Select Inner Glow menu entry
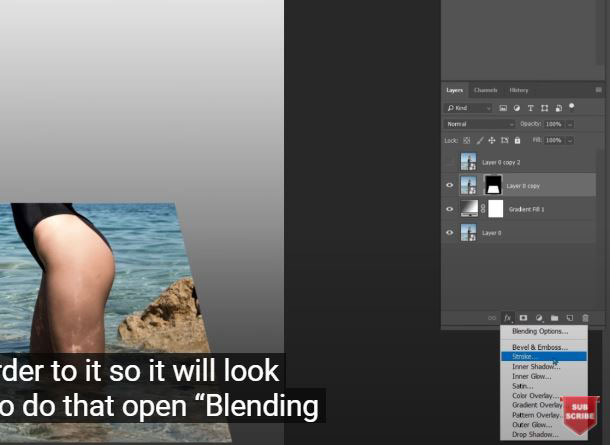Screen dimensions: 610x445 543,376
